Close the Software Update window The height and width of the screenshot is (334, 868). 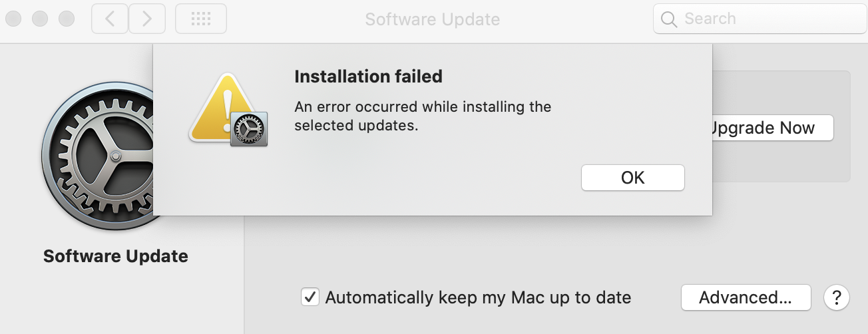click(13, 19)
